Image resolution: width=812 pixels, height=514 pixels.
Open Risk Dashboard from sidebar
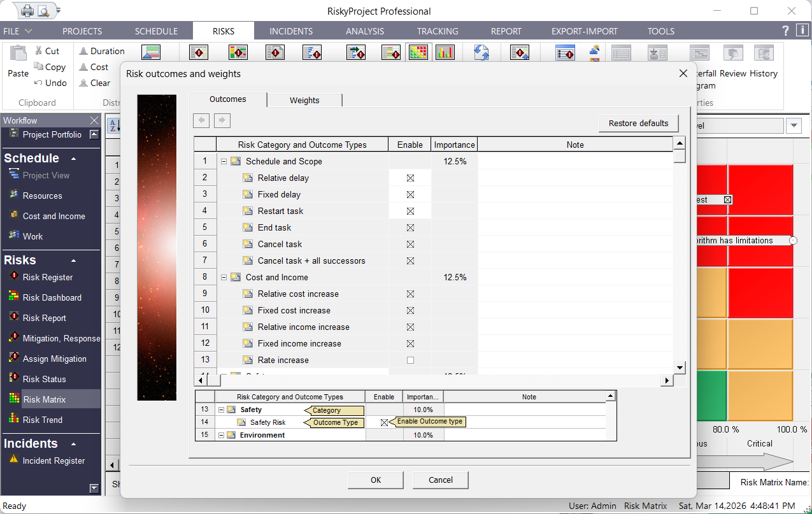(x=52, y=297)
